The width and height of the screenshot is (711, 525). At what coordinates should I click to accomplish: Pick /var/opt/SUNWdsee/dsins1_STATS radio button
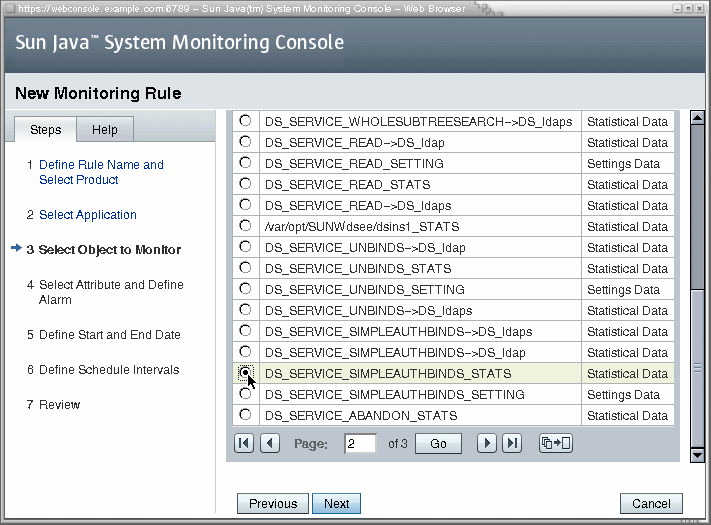(245, 225)
